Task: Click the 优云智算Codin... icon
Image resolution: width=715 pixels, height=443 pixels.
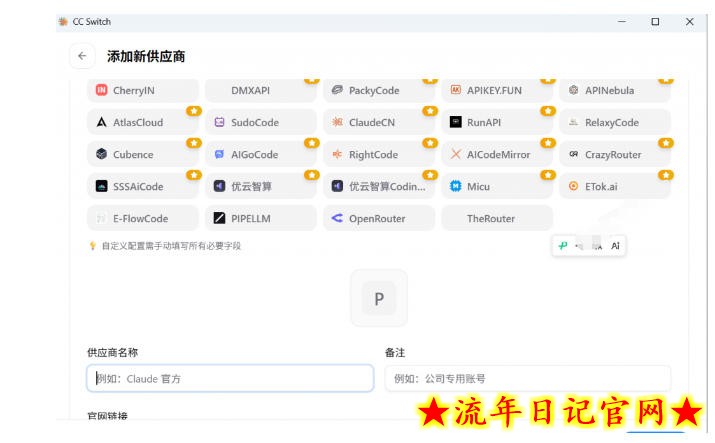Action: [337, 186]
